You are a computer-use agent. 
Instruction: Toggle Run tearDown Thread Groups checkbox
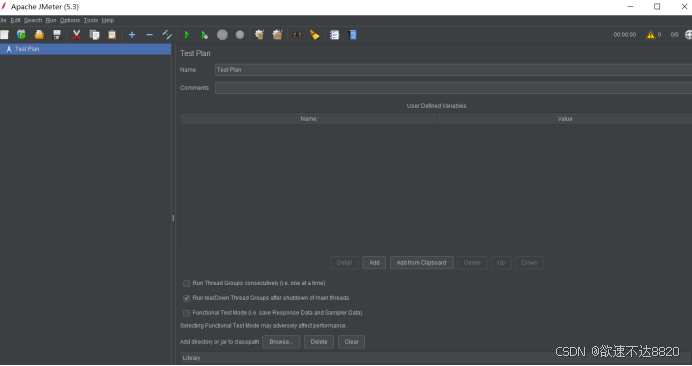click(186, 298)
